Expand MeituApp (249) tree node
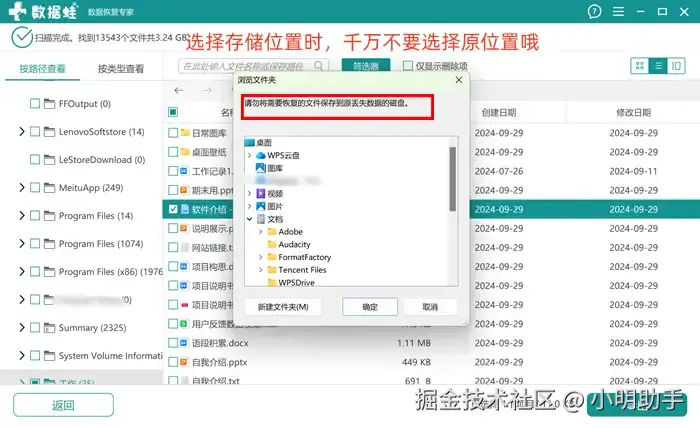The image size is (700, 428). (21, 188)
